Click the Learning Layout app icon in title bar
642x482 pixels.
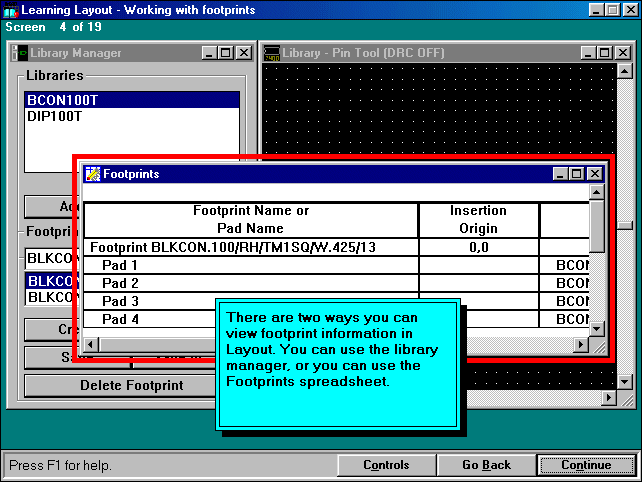tap(10, 9)
